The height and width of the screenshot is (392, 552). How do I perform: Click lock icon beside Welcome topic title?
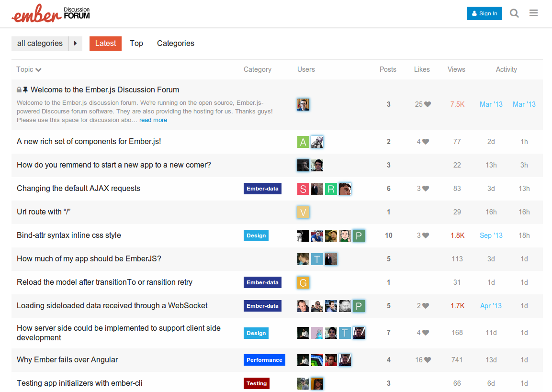click(x=19, y=90)
